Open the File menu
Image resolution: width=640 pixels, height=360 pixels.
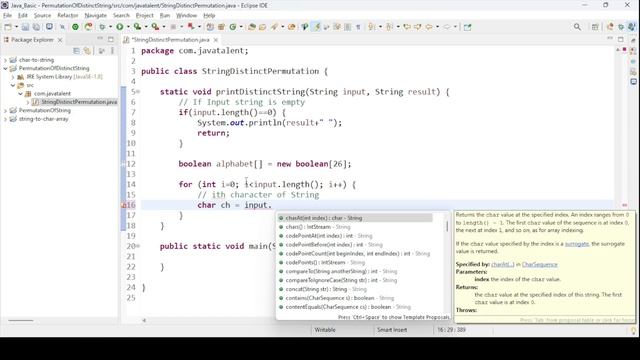(7, 16)
